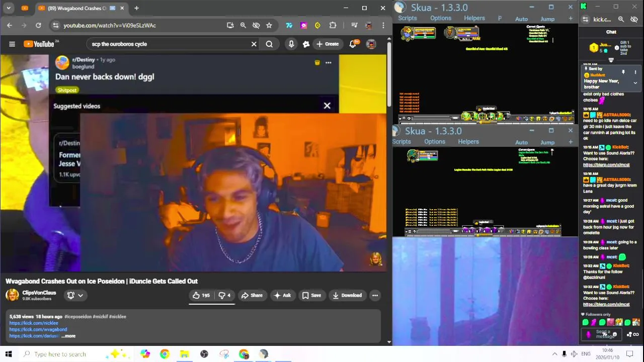Click the YouTube Create button
The height and width of the screenshot is (362, 644).
[327, 44]
